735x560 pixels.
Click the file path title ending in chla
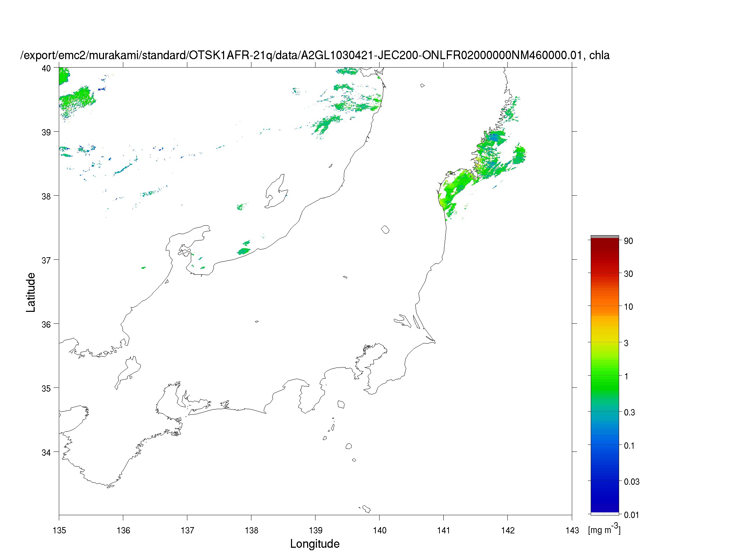click(315, 55)
